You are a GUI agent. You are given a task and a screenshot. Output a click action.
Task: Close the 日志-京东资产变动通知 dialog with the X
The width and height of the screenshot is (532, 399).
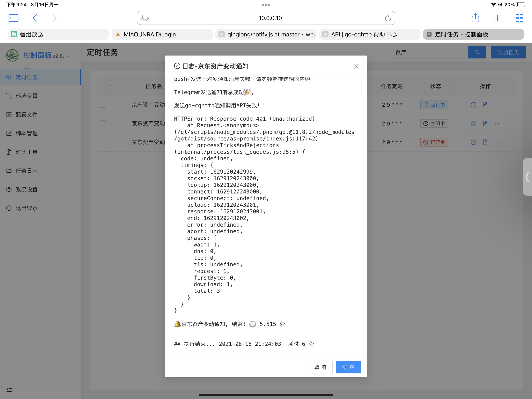(356, 66)
